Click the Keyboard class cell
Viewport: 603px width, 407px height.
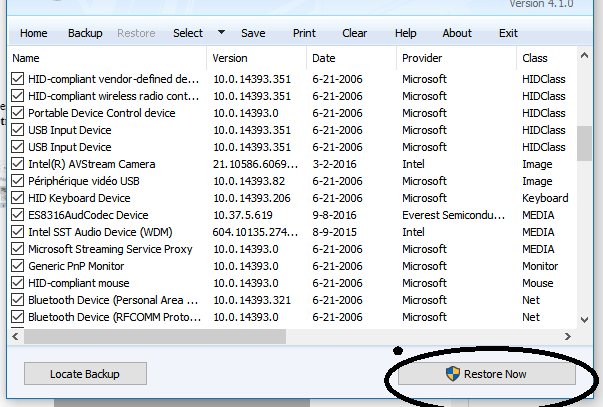pos(545,198)
